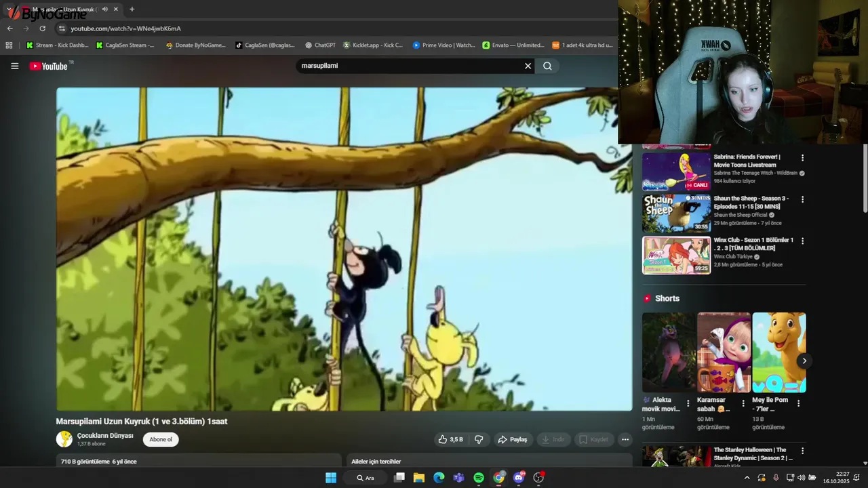Open Discord from the taskbar

pos(519,478)
